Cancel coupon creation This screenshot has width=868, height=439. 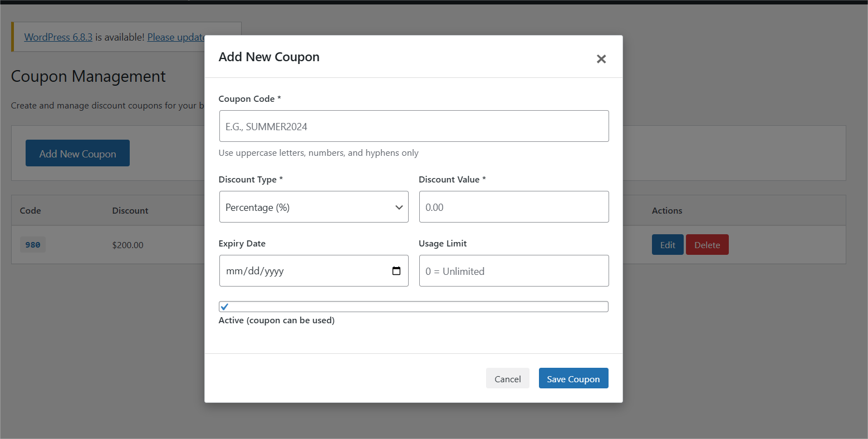507,378
